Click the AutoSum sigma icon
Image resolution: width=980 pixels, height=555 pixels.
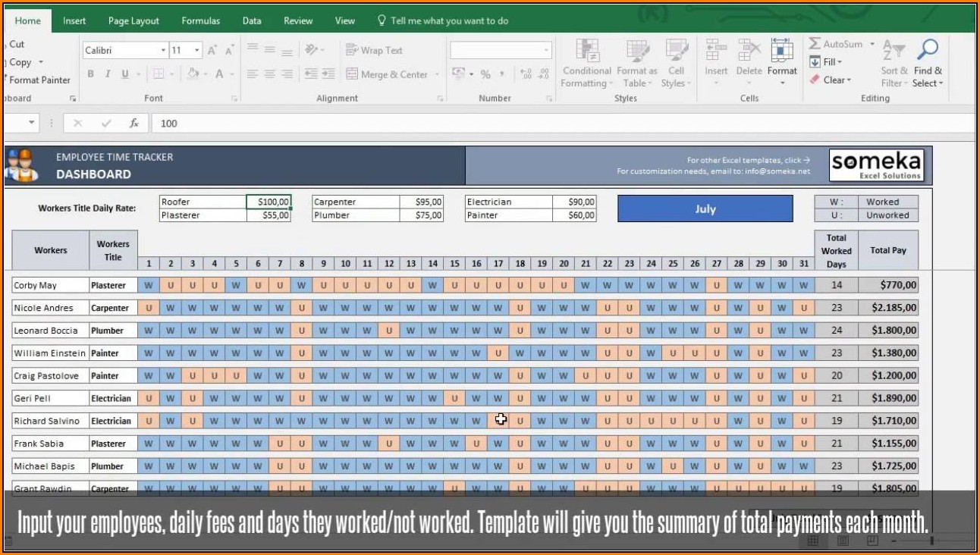pos(815,44)
